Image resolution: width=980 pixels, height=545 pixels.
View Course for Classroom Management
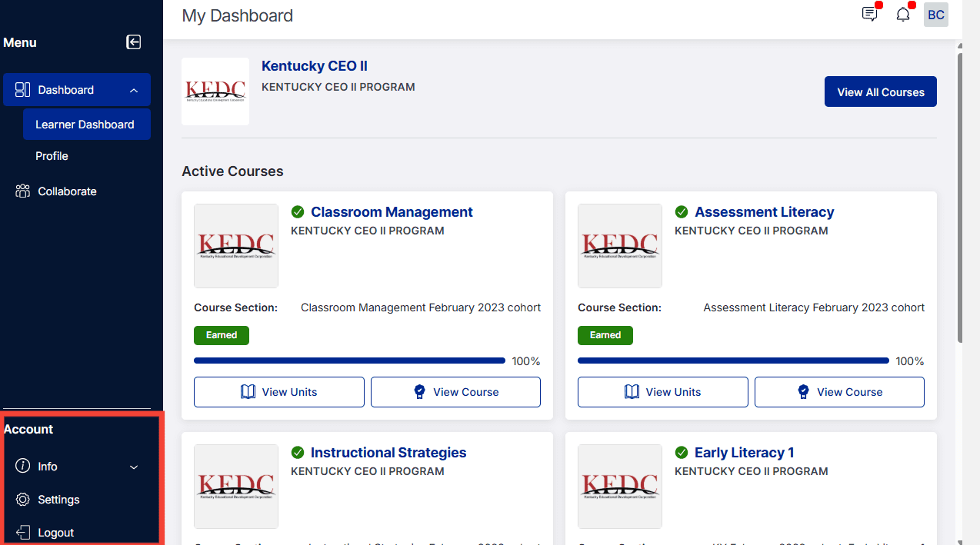click(x=455, y=392)
